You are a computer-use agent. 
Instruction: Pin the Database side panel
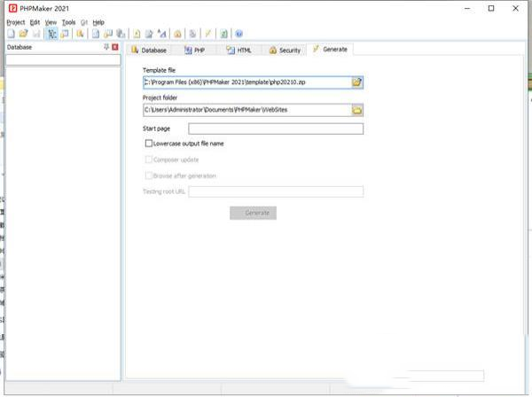point(106,46)
